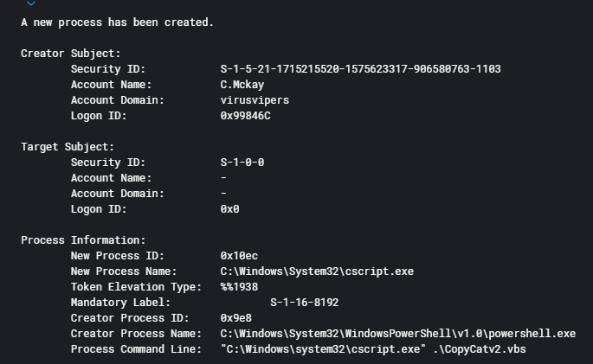593x364 pixels.
Task: Click the cscript.exe New Process Name path
Action: [317, 271]
